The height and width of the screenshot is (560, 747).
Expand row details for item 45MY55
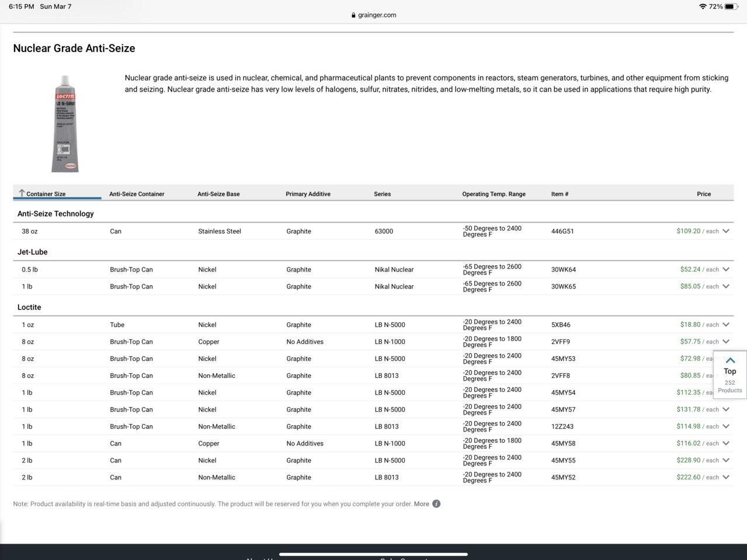click(x=726, y=460)
